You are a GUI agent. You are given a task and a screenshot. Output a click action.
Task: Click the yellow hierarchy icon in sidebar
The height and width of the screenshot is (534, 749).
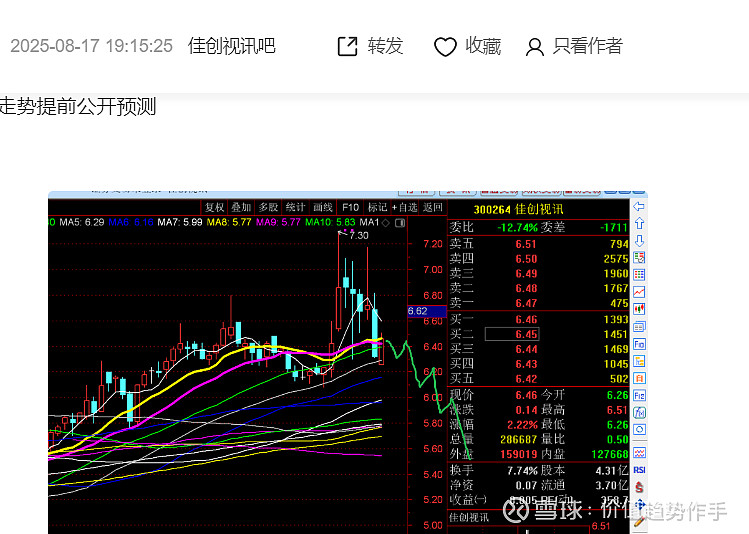639,361
